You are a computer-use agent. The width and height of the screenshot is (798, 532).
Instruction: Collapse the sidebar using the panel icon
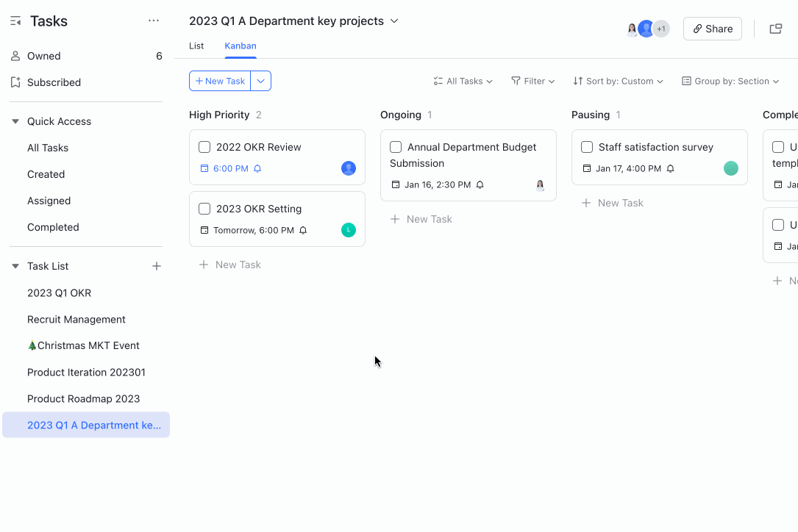(15, 21)
